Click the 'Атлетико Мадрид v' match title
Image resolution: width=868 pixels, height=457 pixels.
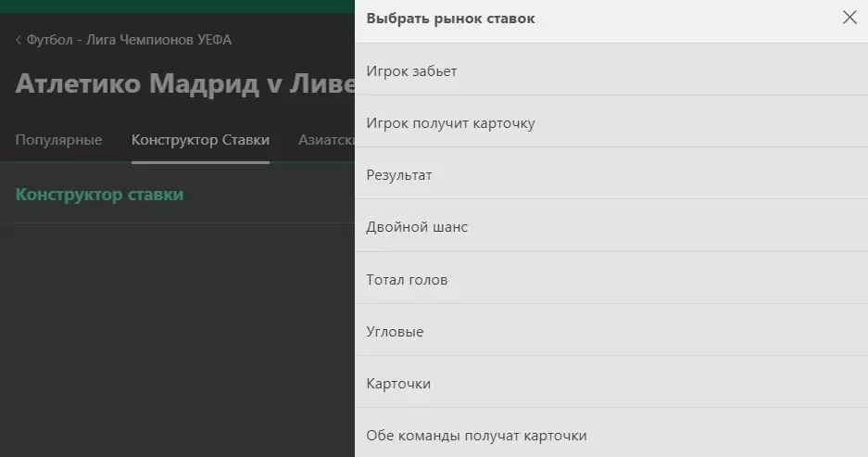point(185,83)
